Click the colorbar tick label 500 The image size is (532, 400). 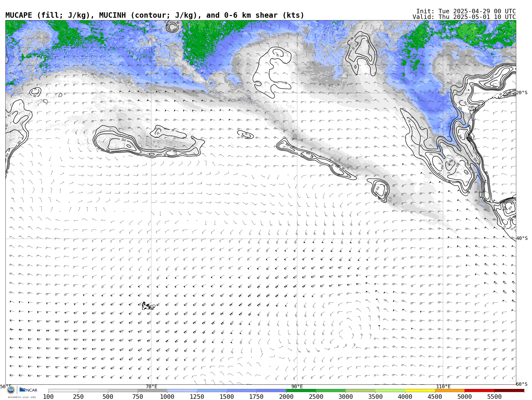108,397
